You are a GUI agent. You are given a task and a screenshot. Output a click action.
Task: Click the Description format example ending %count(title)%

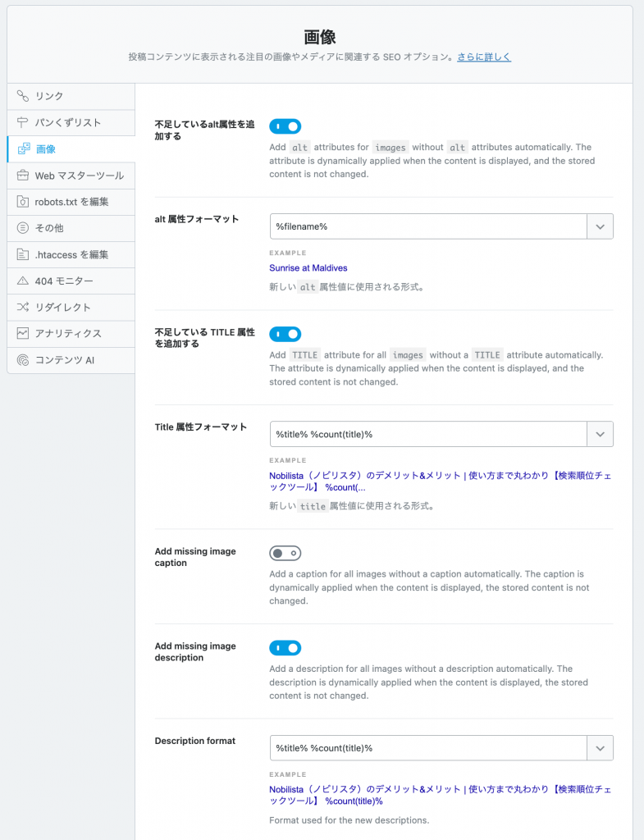pyautogui.click(x=440, y=795)
